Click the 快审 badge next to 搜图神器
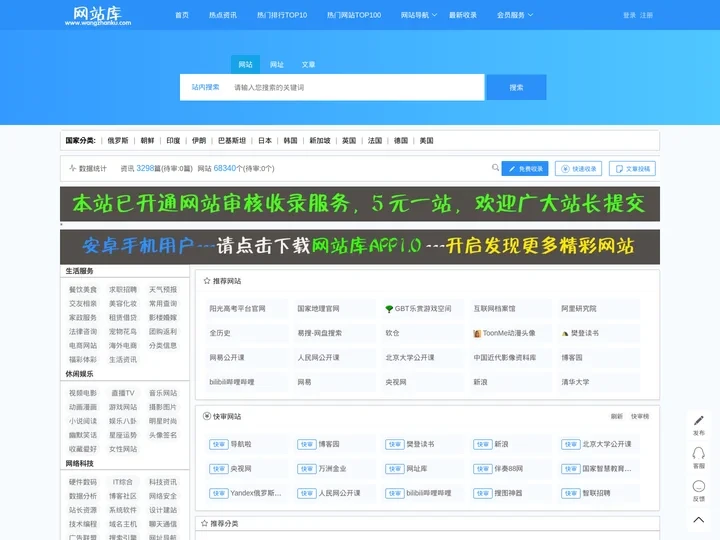720x540 pixels. point(483,493)
